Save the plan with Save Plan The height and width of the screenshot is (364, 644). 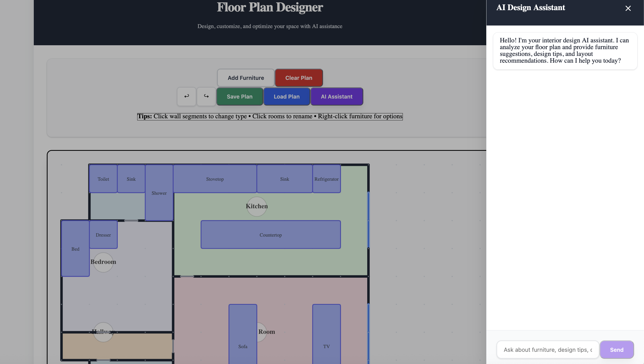[x=239, y=96]
